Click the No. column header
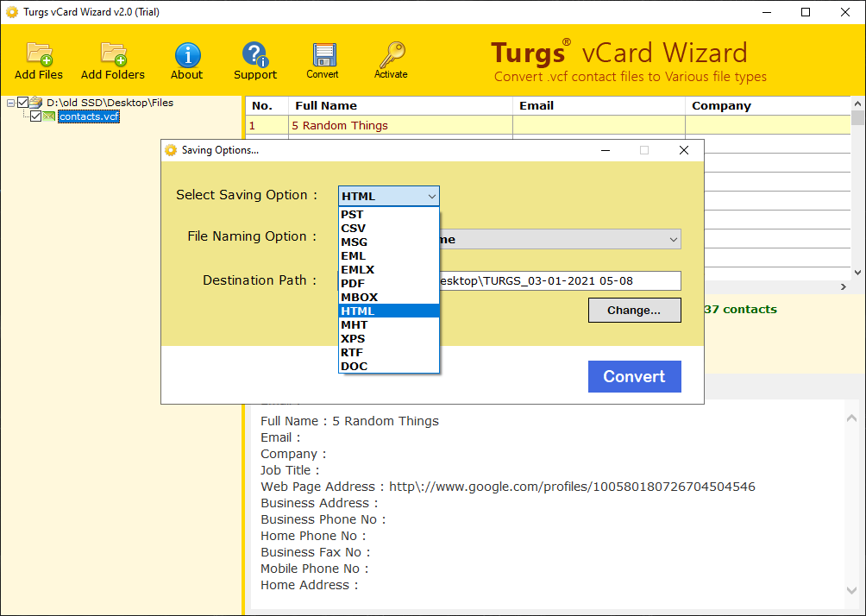 pyautogui.click(x=267, y=105)
